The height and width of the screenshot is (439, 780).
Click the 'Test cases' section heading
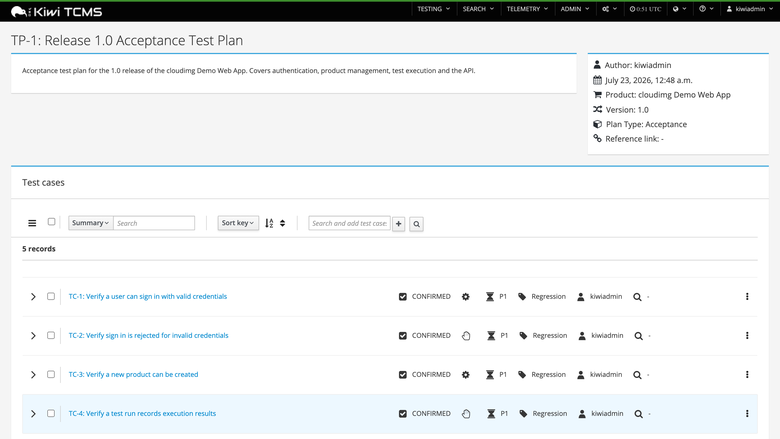click(43, 182)
